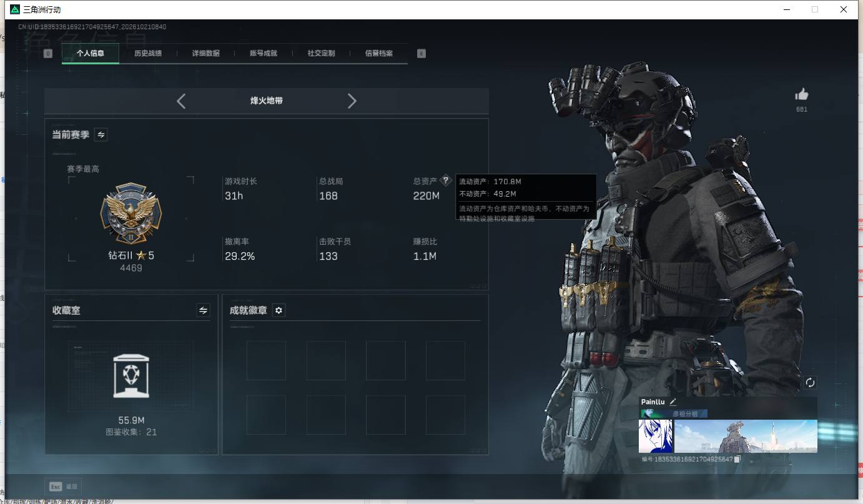Toggle the 当前赛季 season swap icon

(x=101, y=135)
